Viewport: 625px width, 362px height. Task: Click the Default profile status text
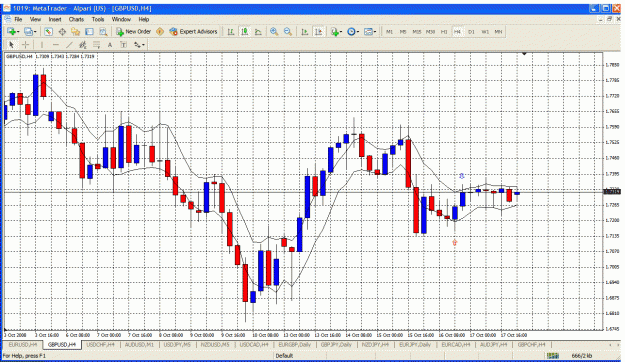[285, 356]
